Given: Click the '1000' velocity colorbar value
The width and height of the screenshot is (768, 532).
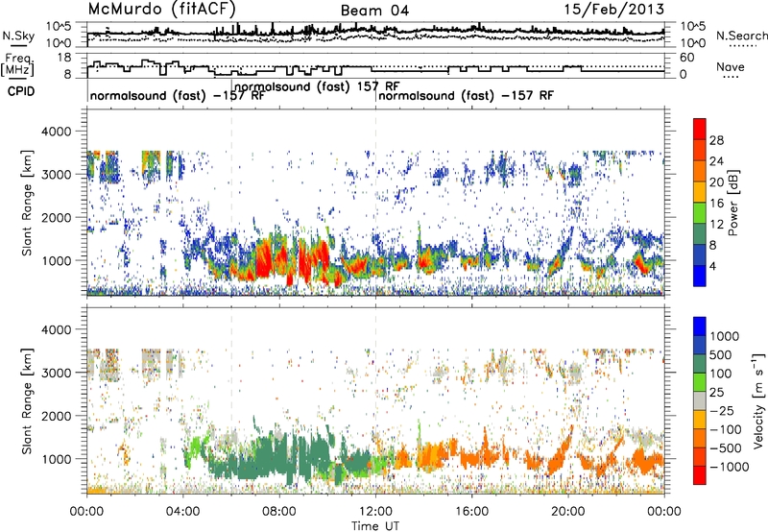Looking at the screenshot, I should click(724, 336).
